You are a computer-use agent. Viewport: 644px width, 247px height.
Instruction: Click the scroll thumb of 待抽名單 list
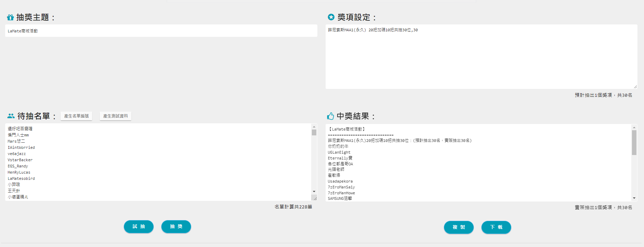[314, 133]
